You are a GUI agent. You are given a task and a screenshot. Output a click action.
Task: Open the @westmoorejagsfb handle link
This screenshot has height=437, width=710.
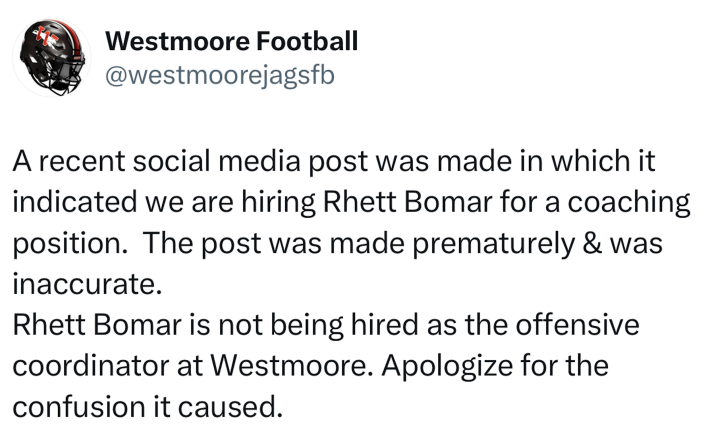(220, 75)
